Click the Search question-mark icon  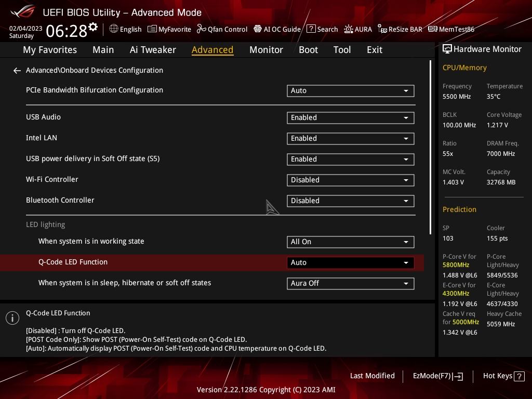311,29
